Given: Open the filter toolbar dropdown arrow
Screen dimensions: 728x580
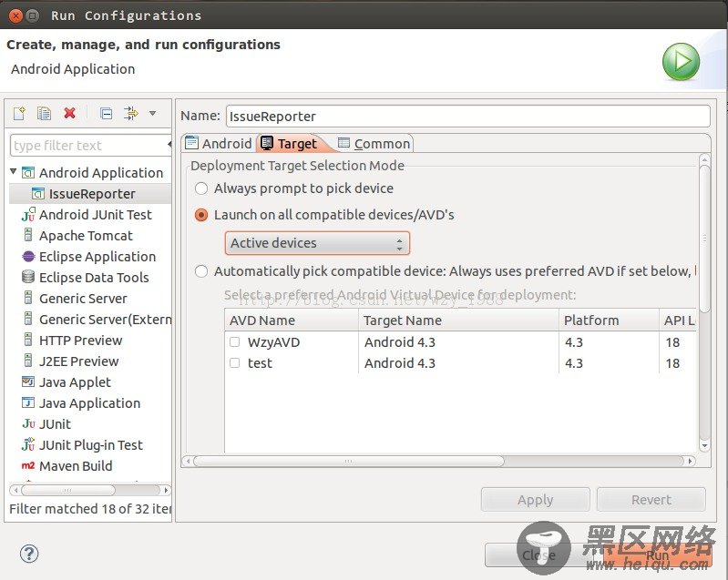Looking at the screenshot, I should [x=152, y=113].
